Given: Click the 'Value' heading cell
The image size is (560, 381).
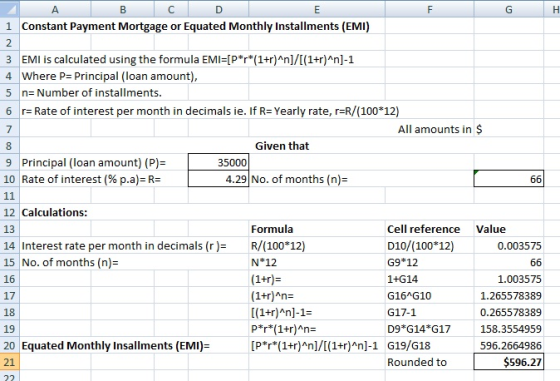Looking at the screenshot, I should (491, 229).
